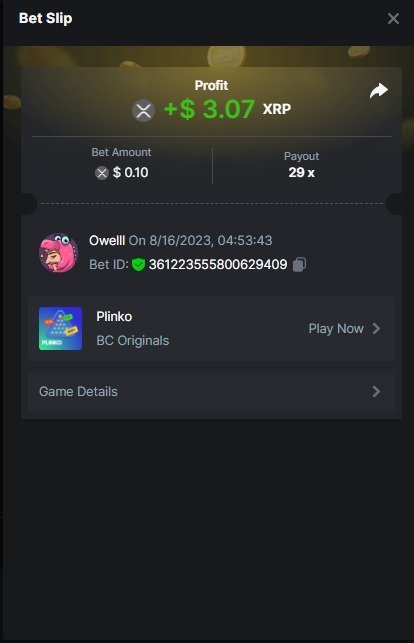Click Play Now link
Screen dimensions: 414x643
(336, 328)
